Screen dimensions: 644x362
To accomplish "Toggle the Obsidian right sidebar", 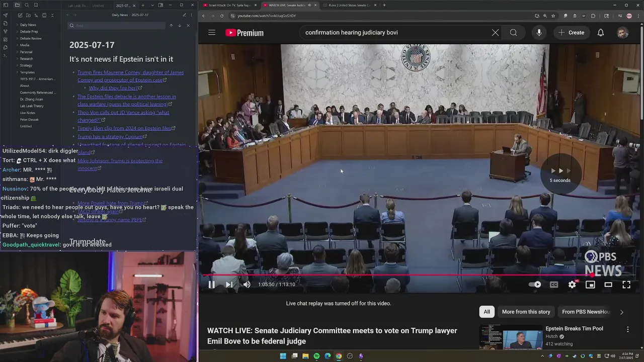I will pos(160,6).
